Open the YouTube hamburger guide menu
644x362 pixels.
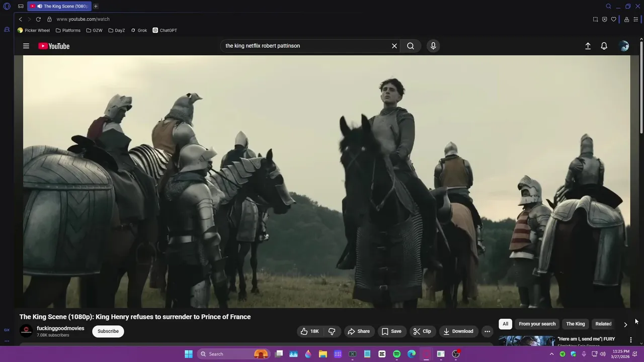point(26,46)
